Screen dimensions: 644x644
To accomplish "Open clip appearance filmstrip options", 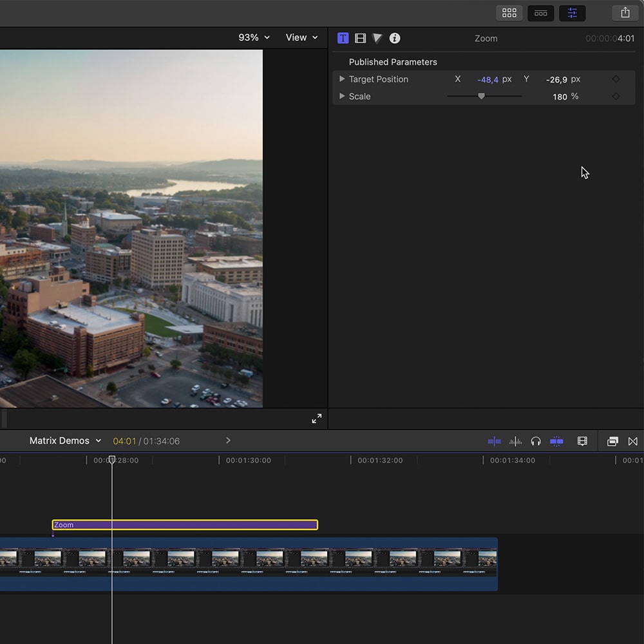I will click(x=582, y=441).
